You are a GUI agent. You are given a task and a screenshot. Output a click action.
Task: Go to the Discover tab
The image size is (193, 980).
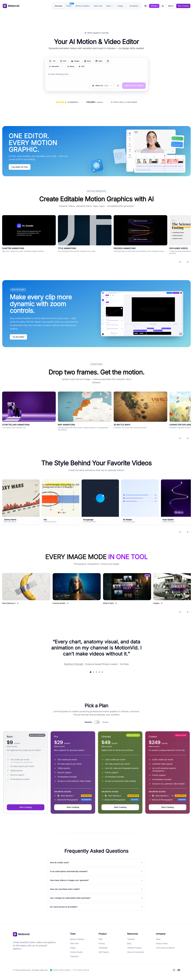[x=59, y=6]
